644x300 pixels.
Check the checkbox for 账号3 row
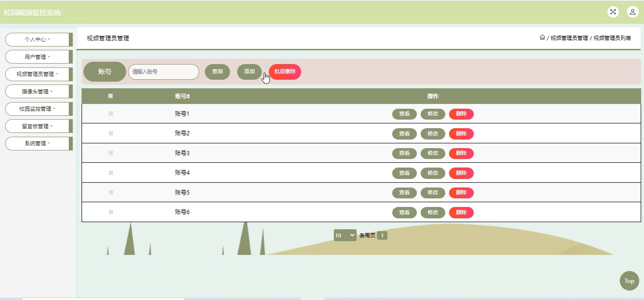click(111, 153)
